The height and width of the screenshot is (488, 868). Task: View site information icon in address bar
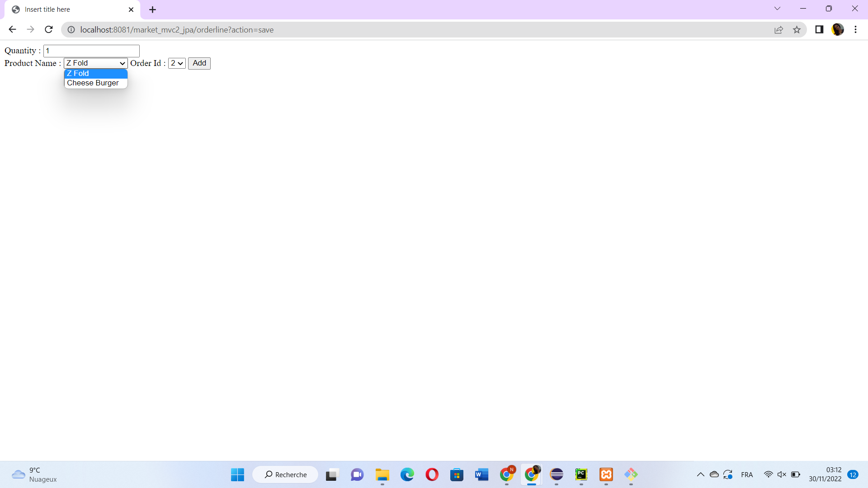pos(71,30)
